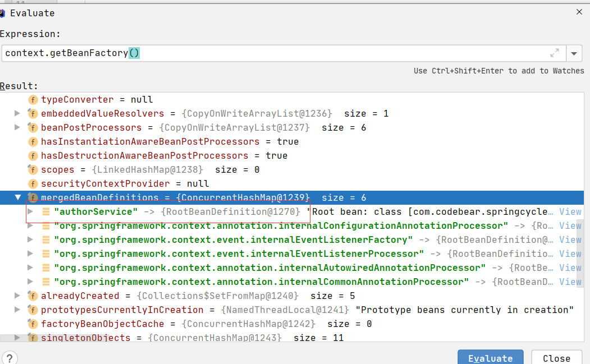Click the map entry icon for internalCommonAnnotationProcessor
This screenshot has height=364, width=590.
tap(46, 282)
